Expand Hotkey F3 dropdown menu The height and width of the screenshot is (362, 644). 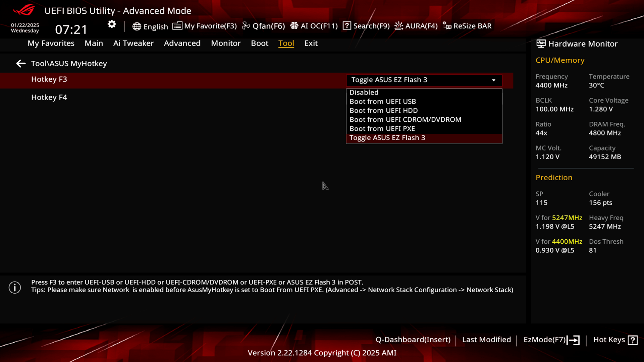coord(424,79)
